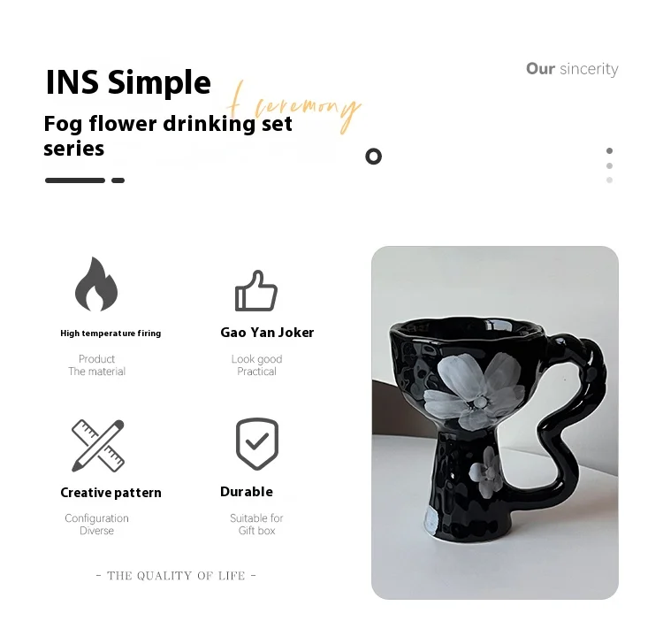
Task: Click the long dark bar under series
Action: pyautogui.click(x=75, y=180)
